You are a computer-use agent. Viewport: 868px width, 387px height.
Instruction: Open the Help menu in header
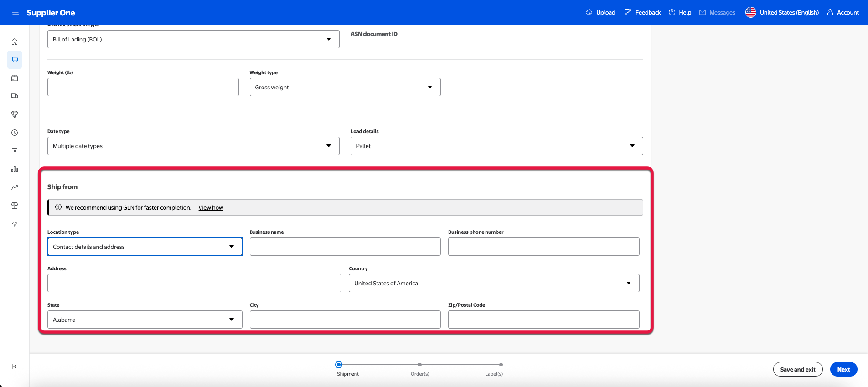click(x=680, y=12)
